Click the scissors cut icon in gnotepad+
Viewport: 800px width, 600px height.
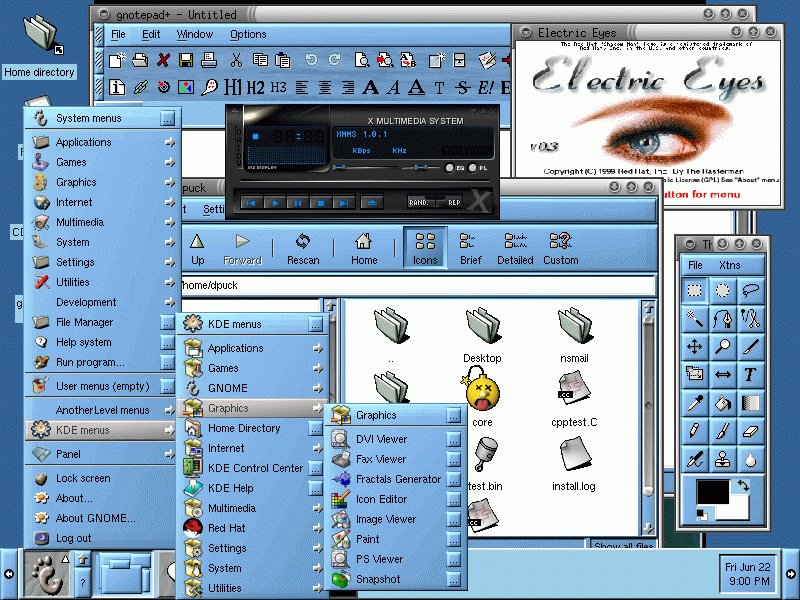[236, 60]
